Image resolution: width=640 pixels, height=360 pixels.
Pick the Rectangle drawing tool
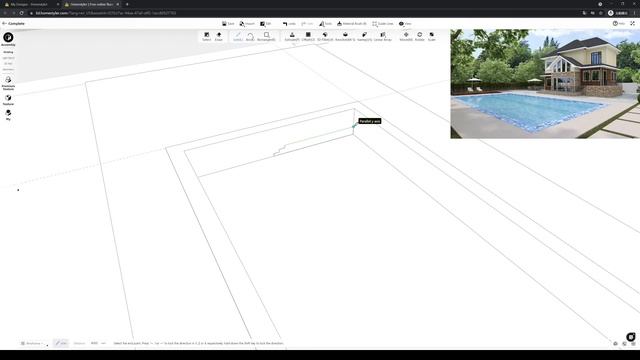tap(266, 36)
